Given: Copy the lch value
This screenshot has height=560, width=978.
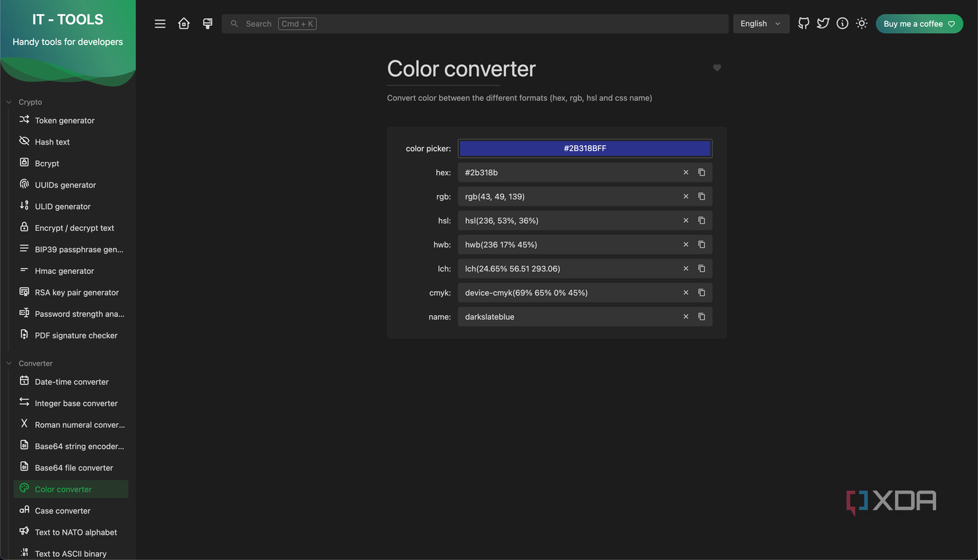Looking at the screenshot, I should click(702, 269).
